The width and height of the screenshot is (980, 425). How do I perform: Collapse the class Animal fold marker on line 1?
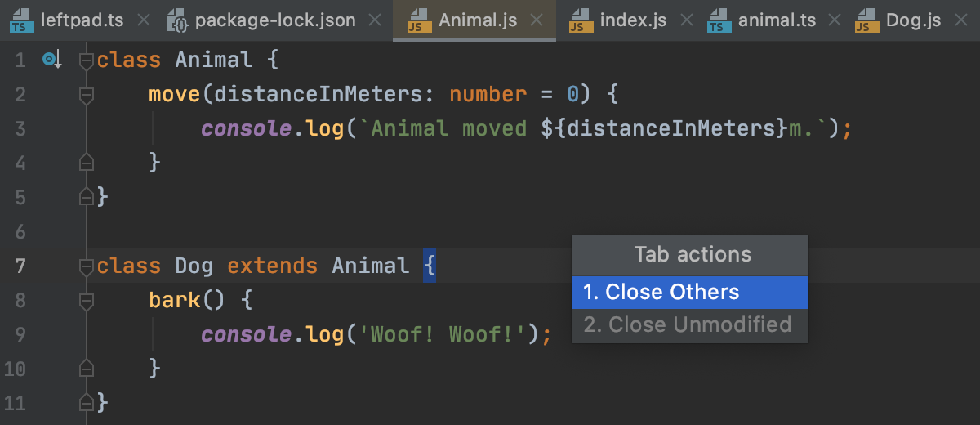[86, 60]
